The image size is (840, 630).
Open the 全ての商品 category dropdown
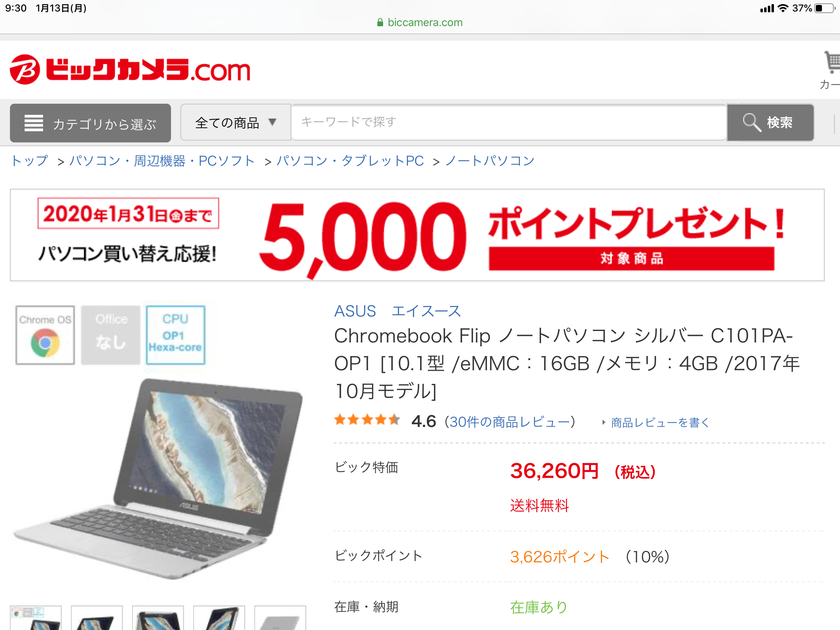click(236, 122)
